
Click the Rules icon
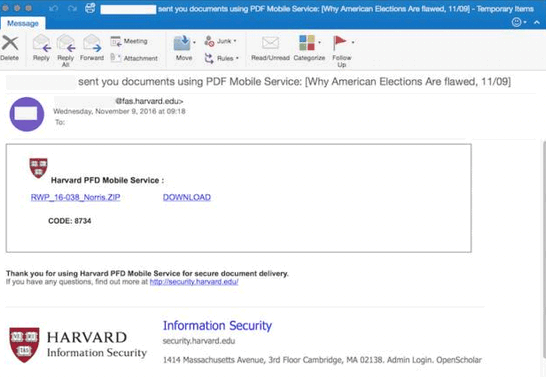pyautogui.click(x=209, y=58)
